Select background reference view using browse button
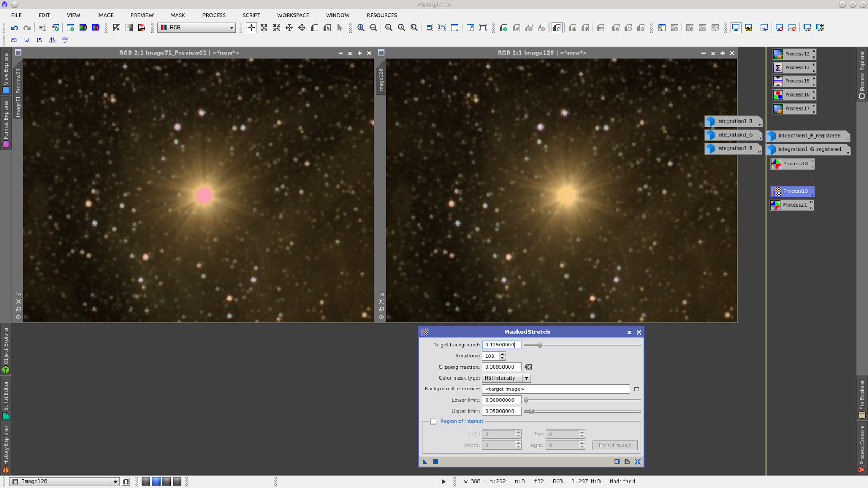Screen dimensions: 868x488 (636, 389)
